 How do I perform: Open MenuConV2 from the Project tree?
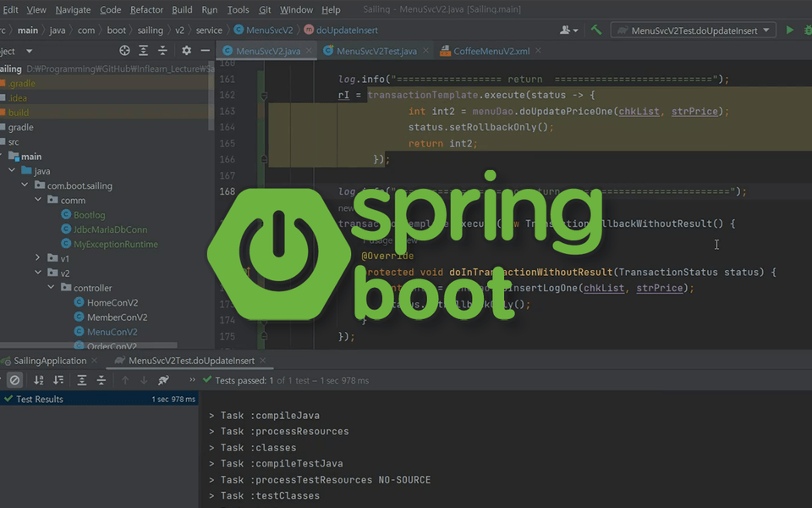click(x=106, y=331)
